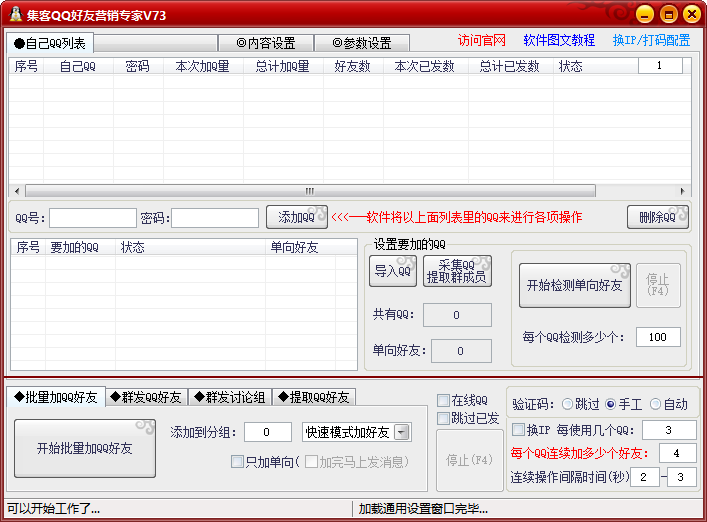This screenshot has width=707, height=522.
Task: Select the 批量加QQ好友 tab
Action: [x=56, y=397]
